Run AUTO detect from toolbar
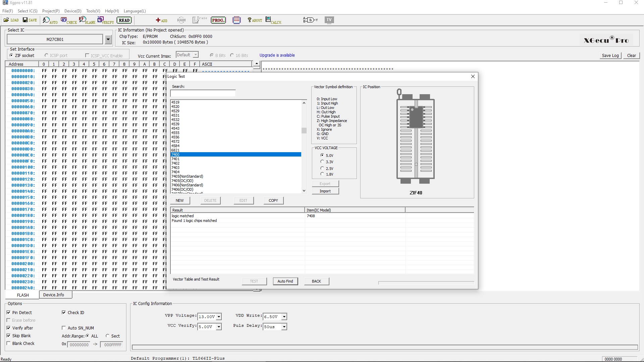Image resolution: width=644 pixels, height=362 pixels. [x=50, y=20]
